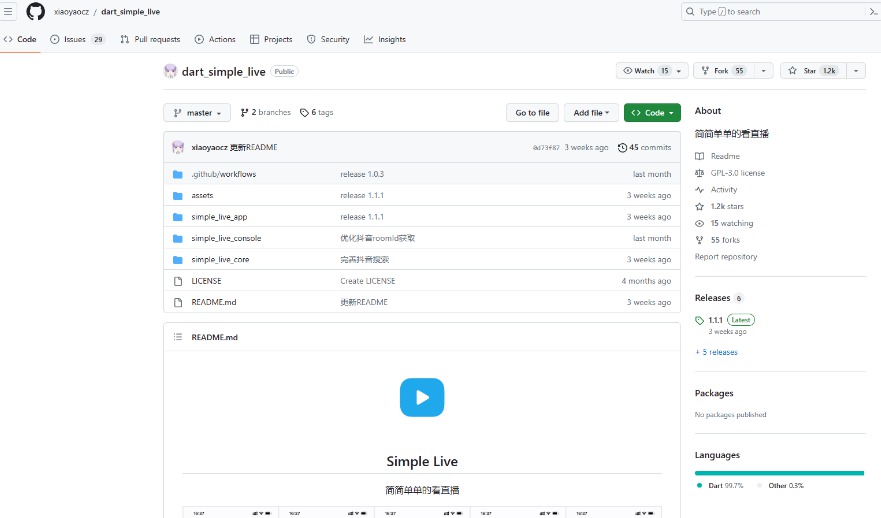
Task: Click the simple_live_app folder icon
Action: click(x=178, y=217)
